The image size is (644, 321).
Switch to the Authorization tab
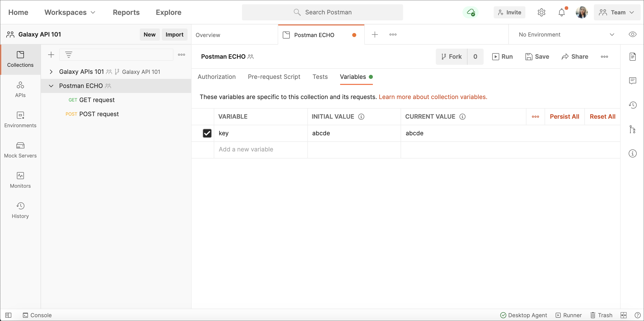click(217, 77)
